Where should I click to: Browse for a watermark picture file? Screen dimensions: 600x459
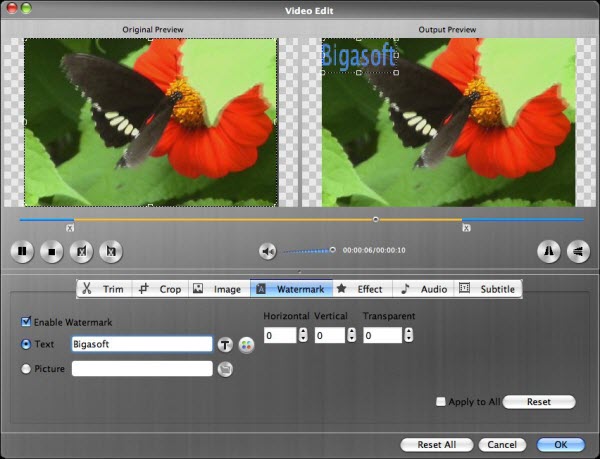[225, 369]
